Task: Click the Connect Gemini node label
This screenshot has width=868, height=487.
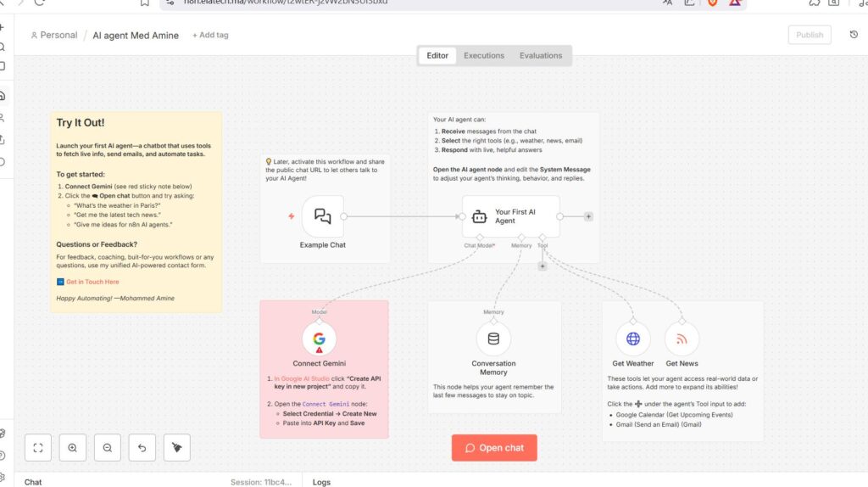Action: point(319,363)
